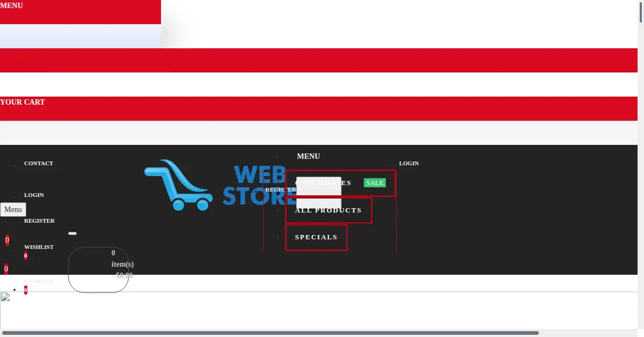Select ALL PRODUCTS in the navigation menu
The image size is (644, 337).
(x=328, y=210)
